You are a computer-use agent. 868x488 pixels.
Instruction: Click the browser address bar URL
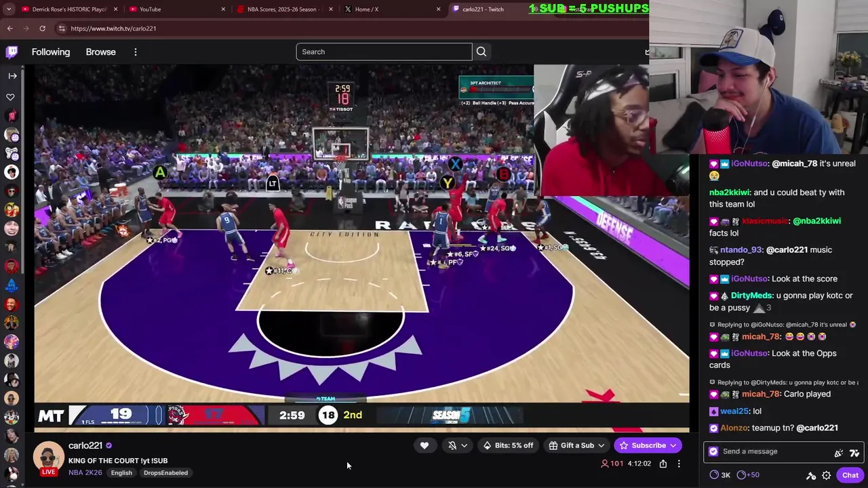[x=113, y=28]
